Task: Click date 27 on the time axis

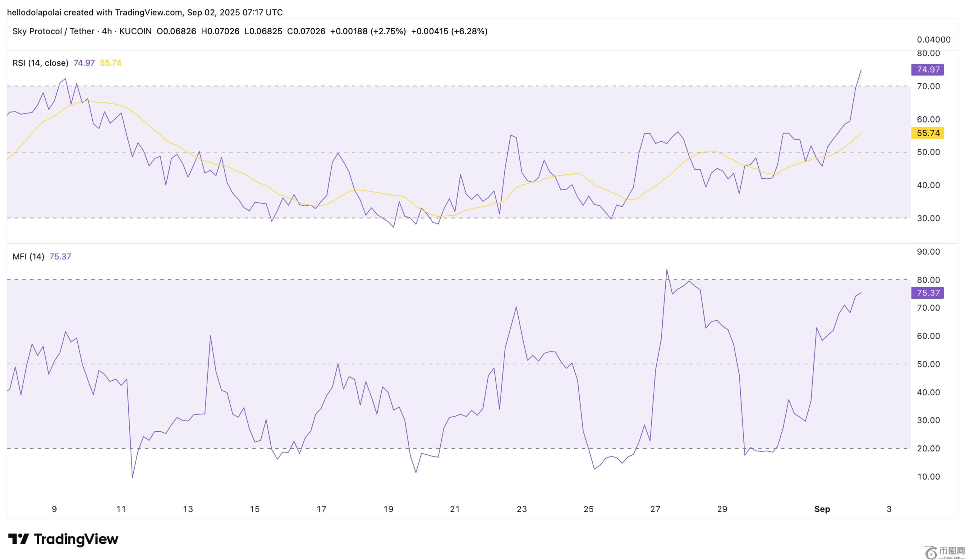Action: pyautogui.click(x=655, y=509)
